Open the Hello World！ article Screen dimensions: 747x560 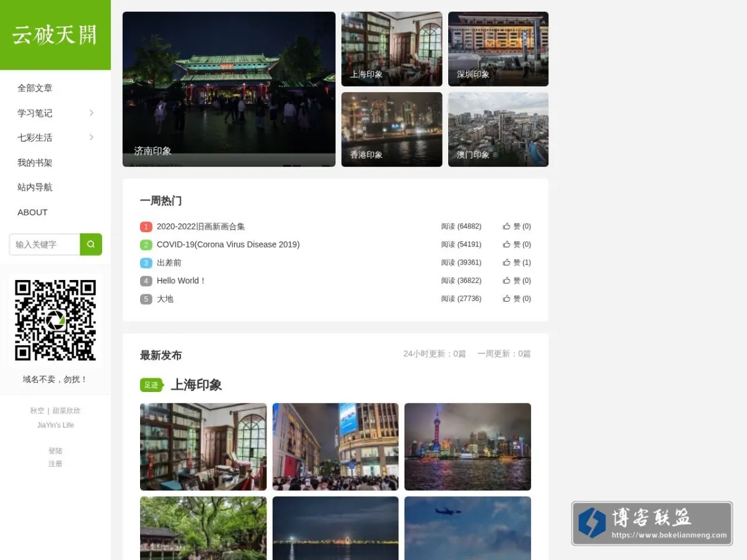click(x=181, y=281)
